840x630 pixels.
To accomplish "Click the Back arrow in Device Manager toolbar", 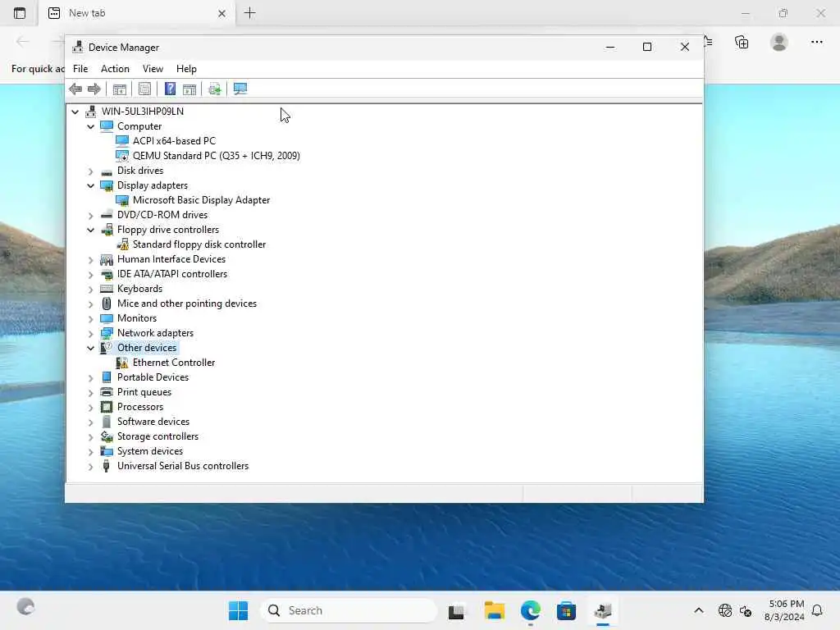I will tap(75, 89).
